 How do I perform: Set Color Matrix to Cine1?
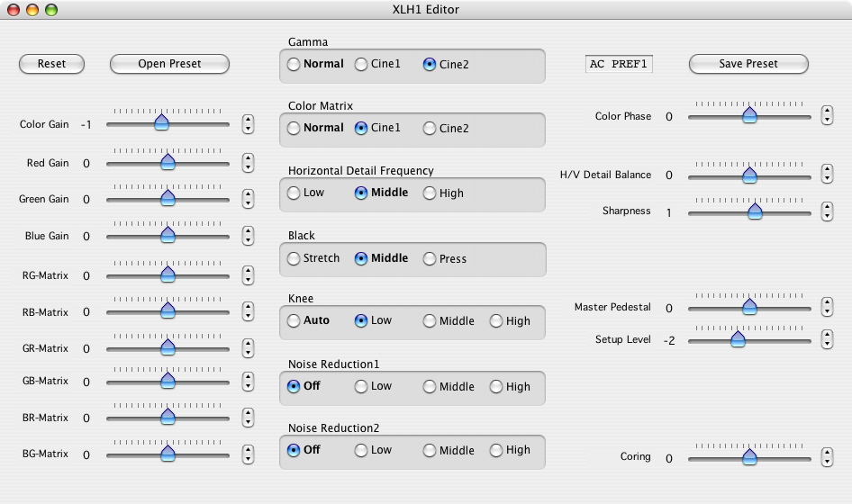pos(361,128)
